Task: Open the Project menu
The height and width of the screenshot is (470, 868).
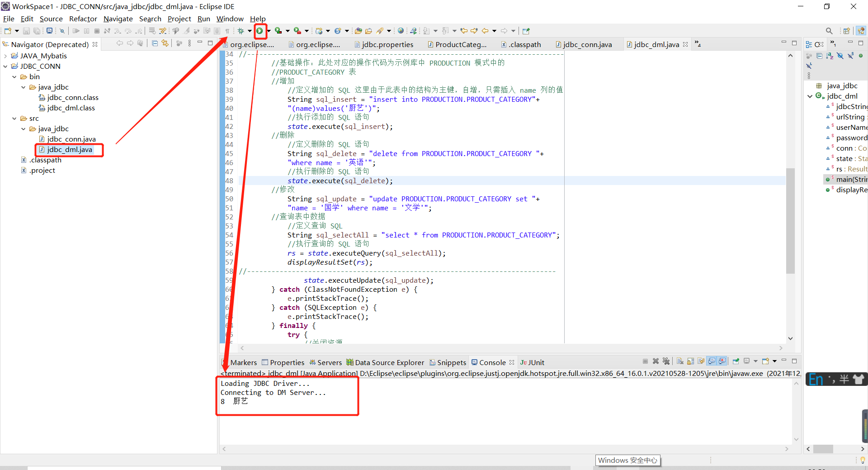Action: coord(179,19)
